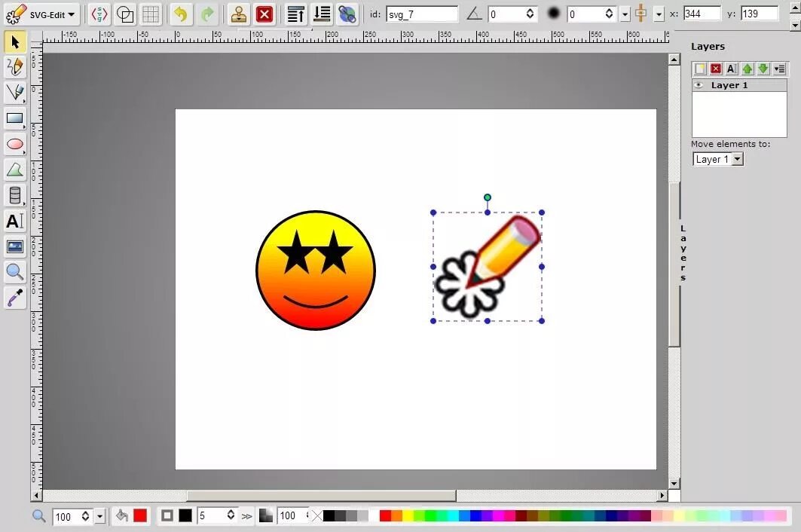Viewport: 801px width, 532px height.
Task: Select the Path tool
Action: 15,170
